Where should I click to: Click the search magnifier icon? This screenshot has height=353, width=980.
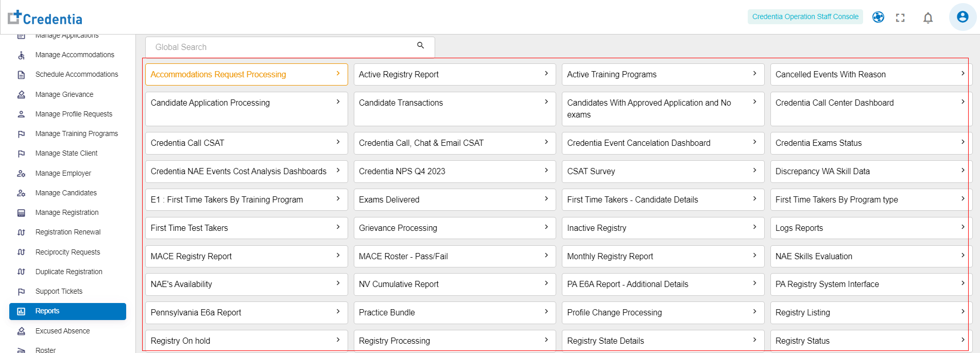(x=420, y=46)
